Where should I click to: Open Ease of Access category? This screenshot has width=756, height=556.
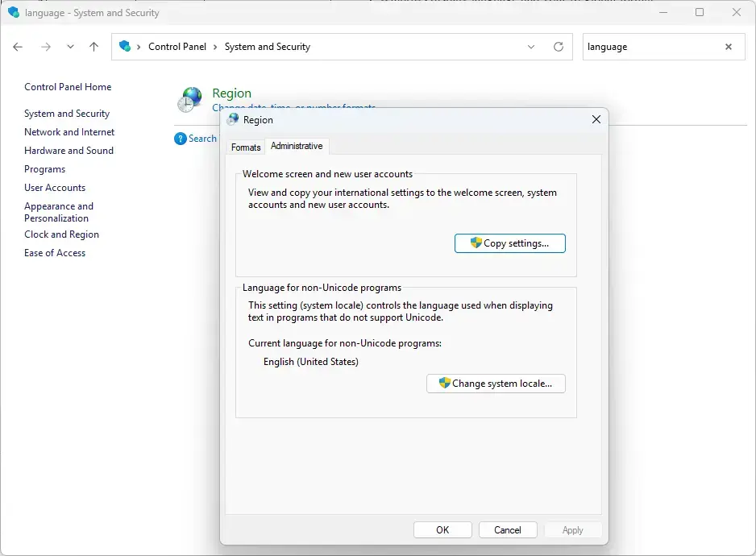tap(55, 253)
